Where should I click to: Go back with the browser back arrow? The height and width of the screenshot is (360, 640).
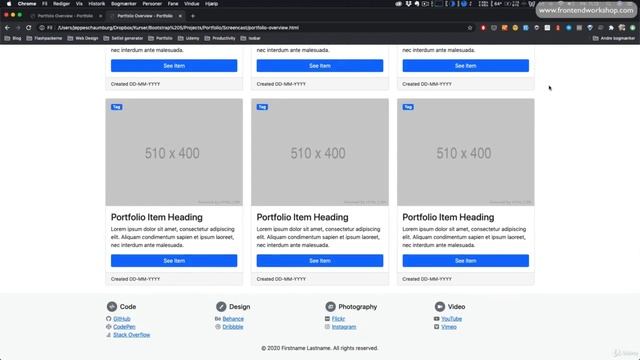point(7,28)
